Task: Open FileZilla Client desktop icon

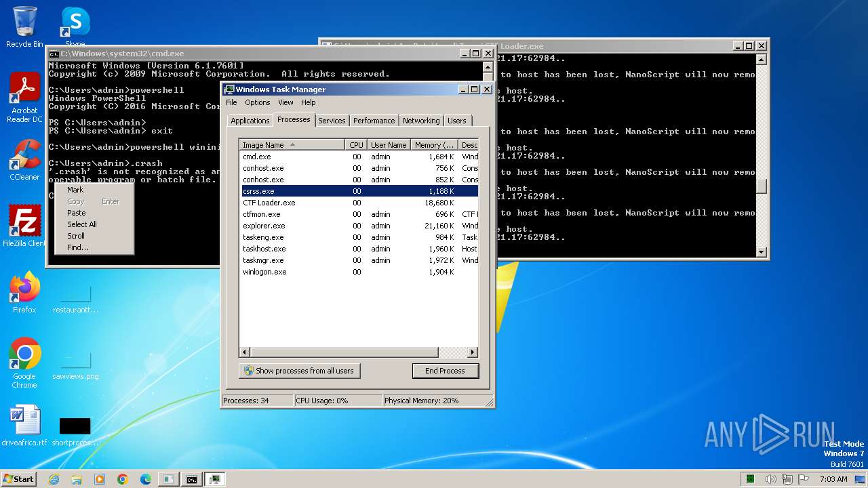Action: [24, 226]
